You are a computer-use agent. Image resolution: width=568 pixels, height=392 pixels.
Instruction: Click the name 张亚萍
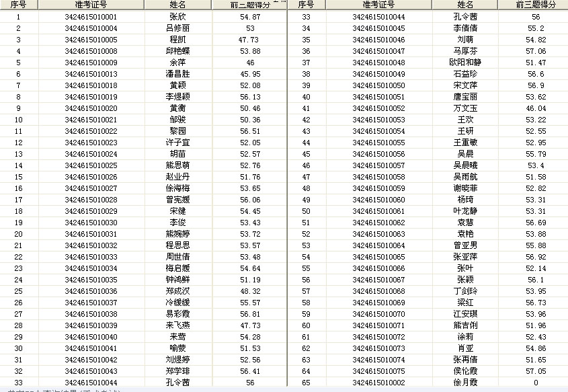[465, 257]
